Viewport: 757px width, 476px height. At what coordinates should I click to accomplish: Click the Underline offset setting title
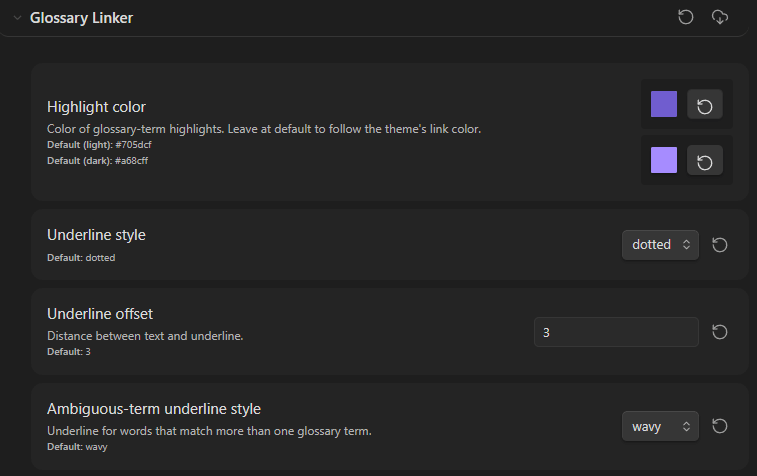pos(100,314)
